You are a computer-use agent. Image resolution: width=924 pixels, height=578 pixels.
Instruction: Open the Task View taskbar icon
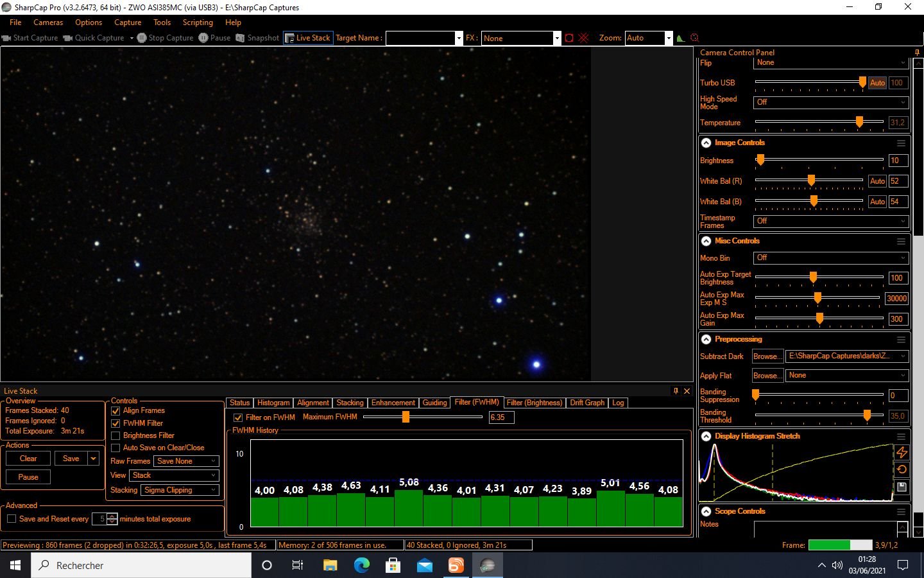298,565
